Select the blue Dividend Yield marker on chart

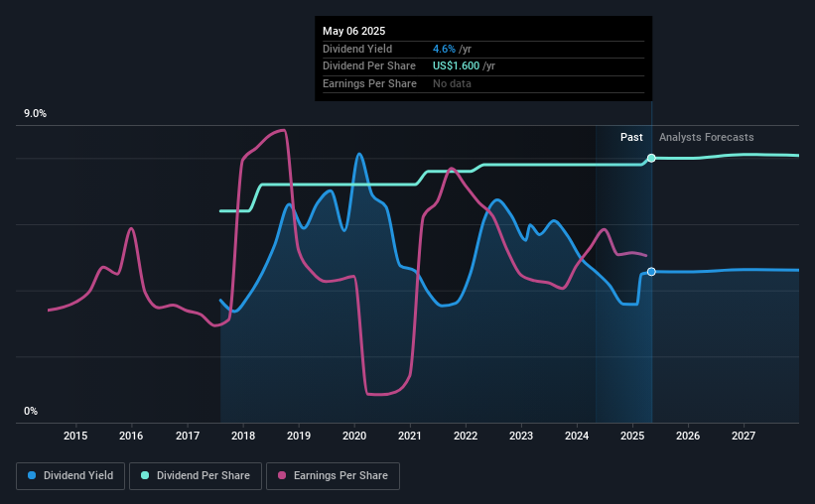[x=651, y=272]
